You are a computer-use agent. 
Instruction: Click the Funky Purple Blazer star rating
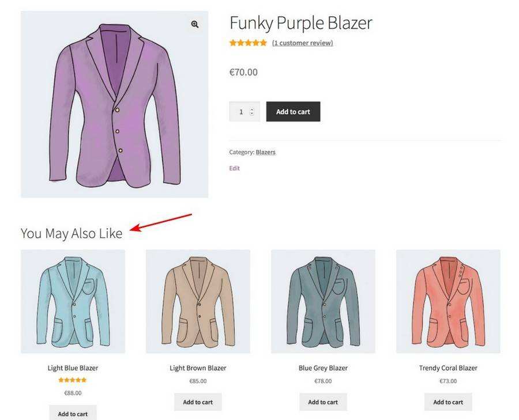248,43
